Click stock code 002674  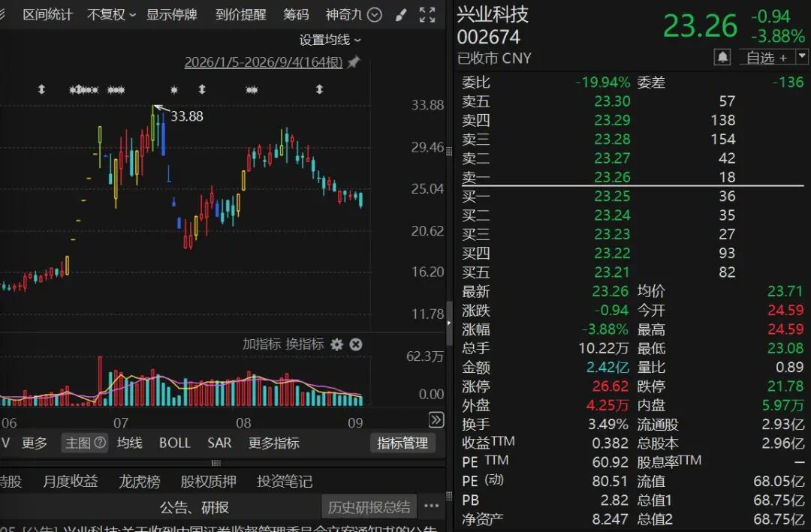pyautogui.click(x=488, y=38)
